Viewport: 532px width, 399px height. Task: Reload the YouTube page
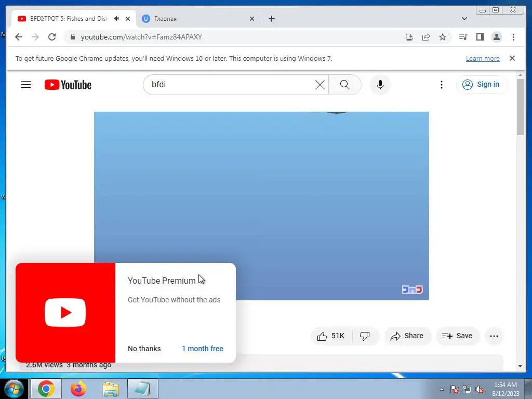click(x=52, y=37)
